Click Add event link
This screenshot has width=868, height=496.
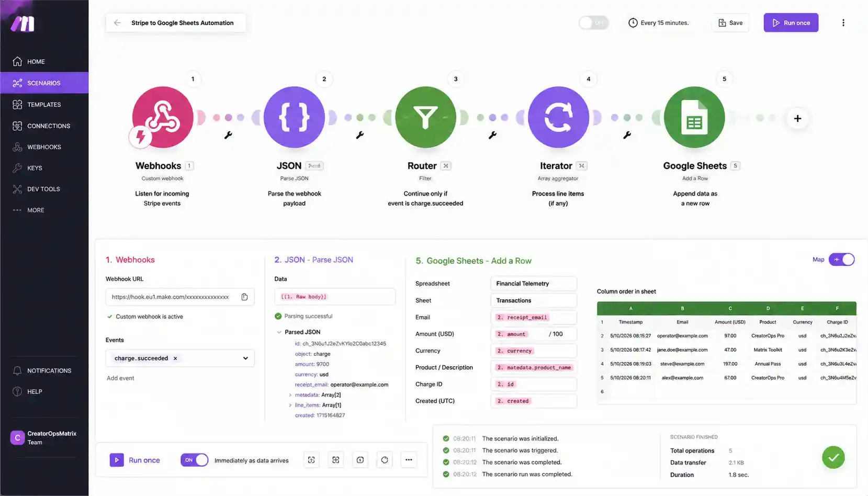tap(120, 378)
